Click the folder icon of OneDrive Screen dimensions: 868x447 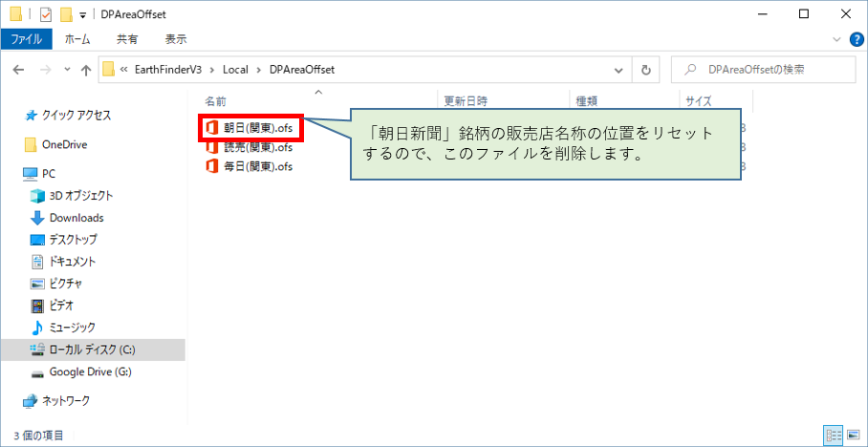(x=31, y=145)
